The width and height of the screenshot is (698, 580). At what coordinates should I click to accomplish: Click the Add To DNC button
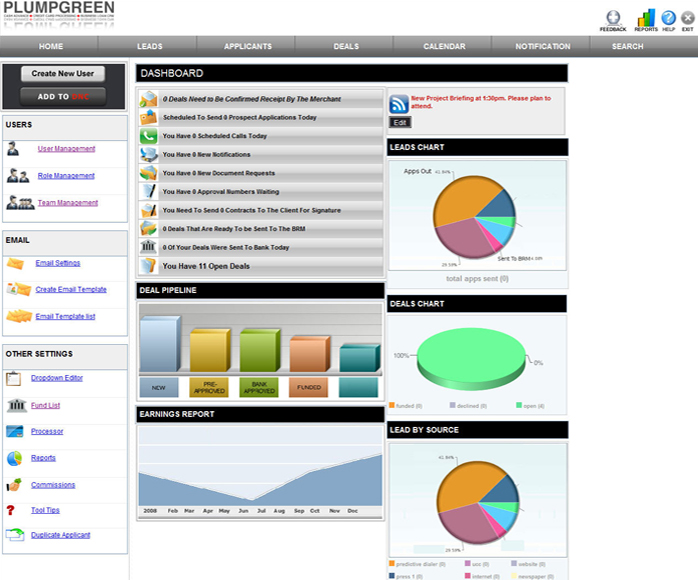click(x=63, y=97)
